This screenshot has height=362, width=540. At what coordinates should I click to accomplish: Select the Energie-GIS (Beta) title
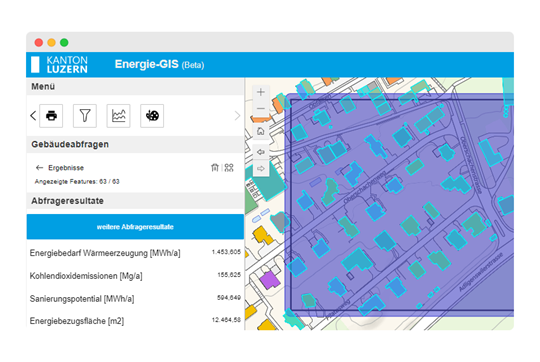159,64
